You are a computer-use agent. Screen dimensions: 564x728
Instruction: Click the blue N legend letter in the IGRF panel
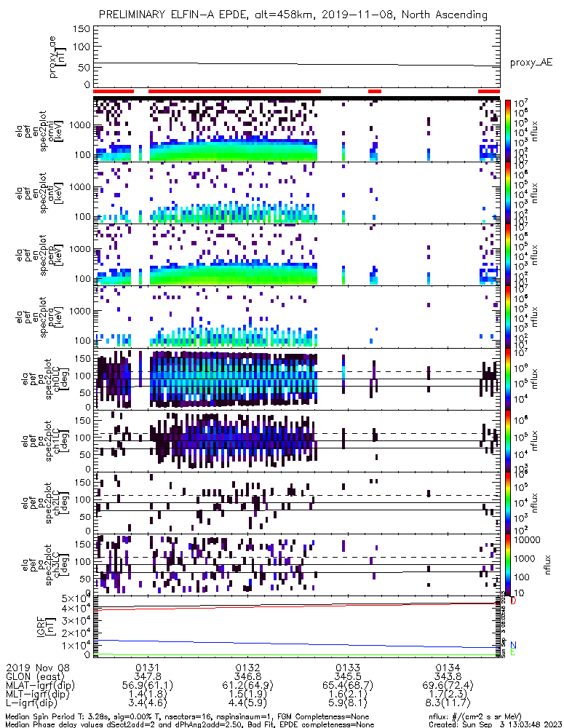tap(513, 645)
